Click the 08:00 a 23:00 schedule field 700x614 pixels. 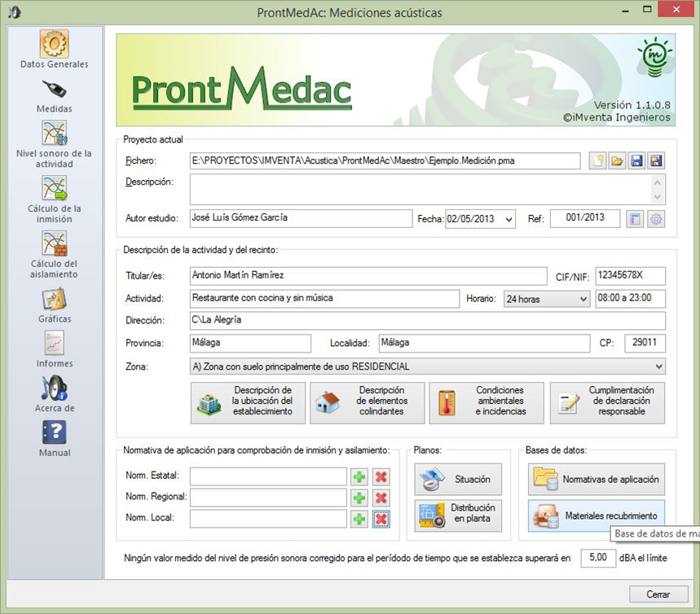tap(631, 299)
